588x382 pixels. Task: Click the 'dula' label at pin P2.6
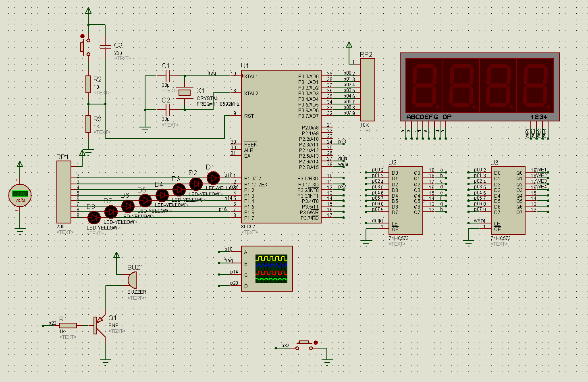pyautogui.click(x=343, y=159)
